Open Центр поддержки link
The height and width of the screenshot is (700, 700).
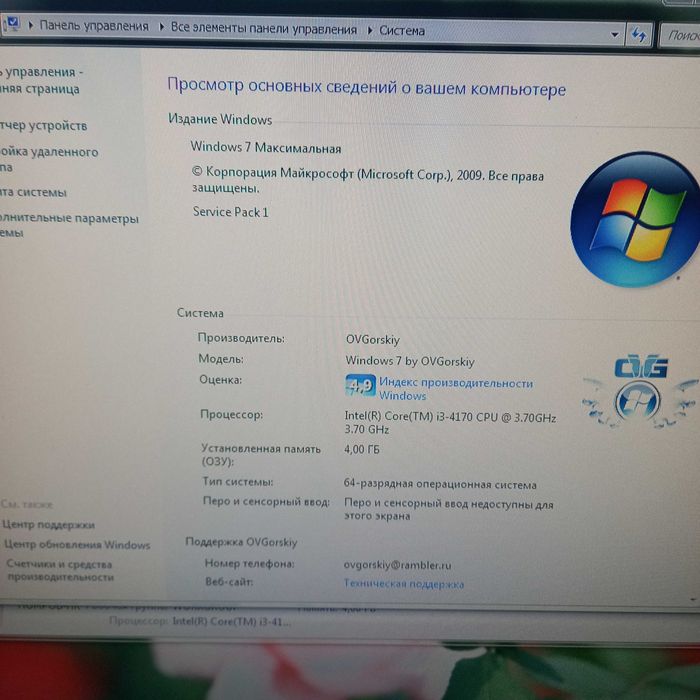48,524
